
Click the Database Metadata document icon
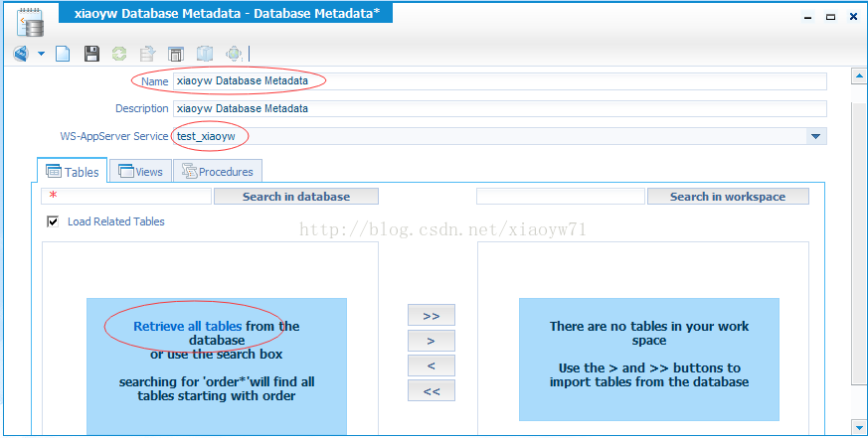(x=32, y=23)
